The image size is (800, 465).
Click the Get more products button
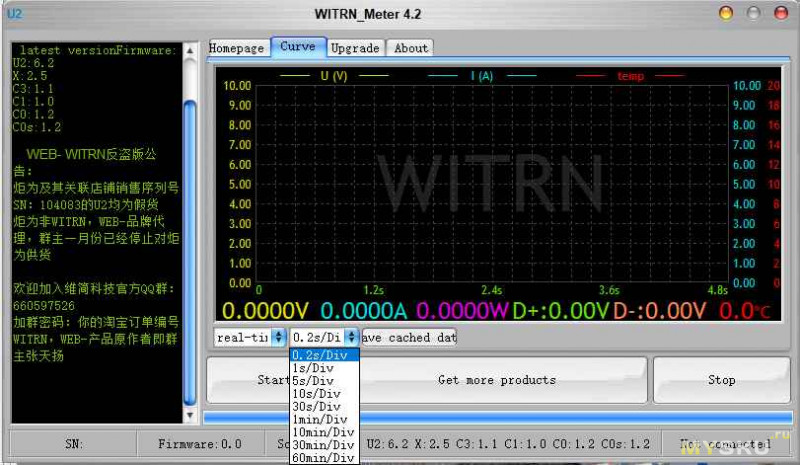496,380
